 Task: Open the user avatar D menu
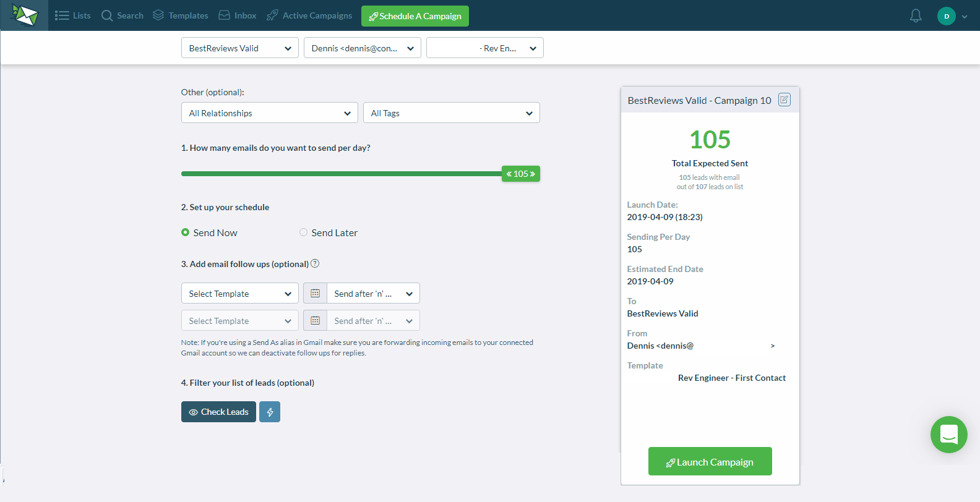point(947,16)
